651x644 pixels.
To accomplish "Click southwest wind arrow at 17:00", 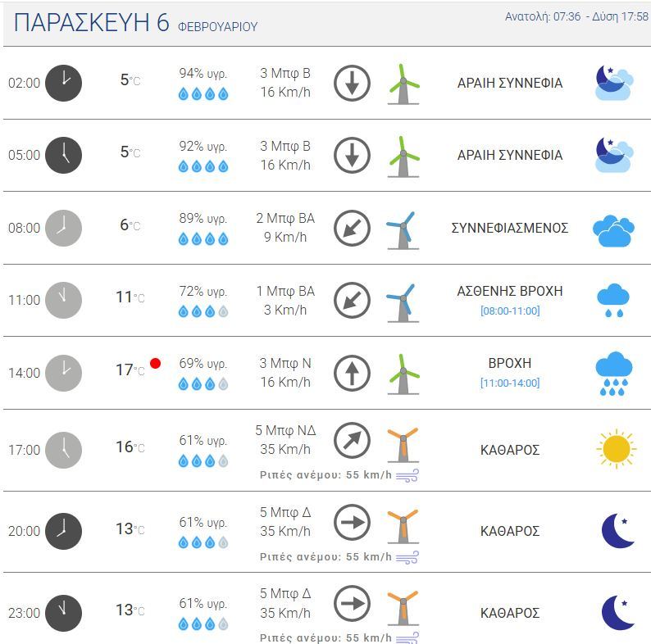I will [x=352, y=441].
